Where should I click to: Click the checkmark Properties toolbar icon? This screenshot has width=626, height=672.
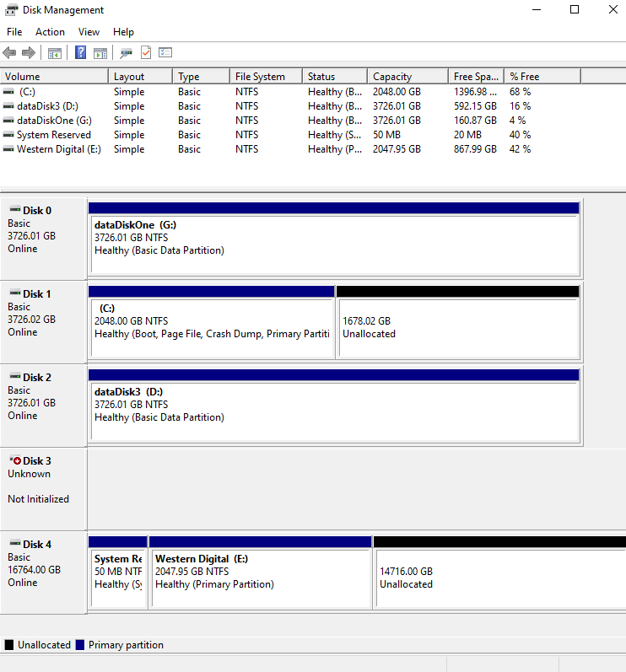[146, 53]
